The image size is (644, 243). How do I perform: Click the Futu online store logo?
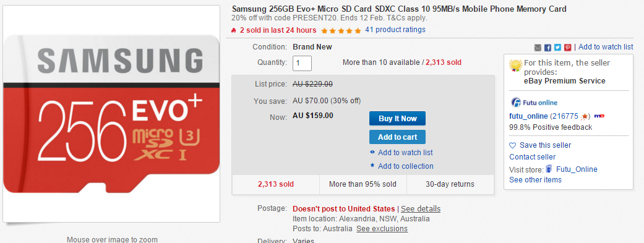[x=534, y=102]
